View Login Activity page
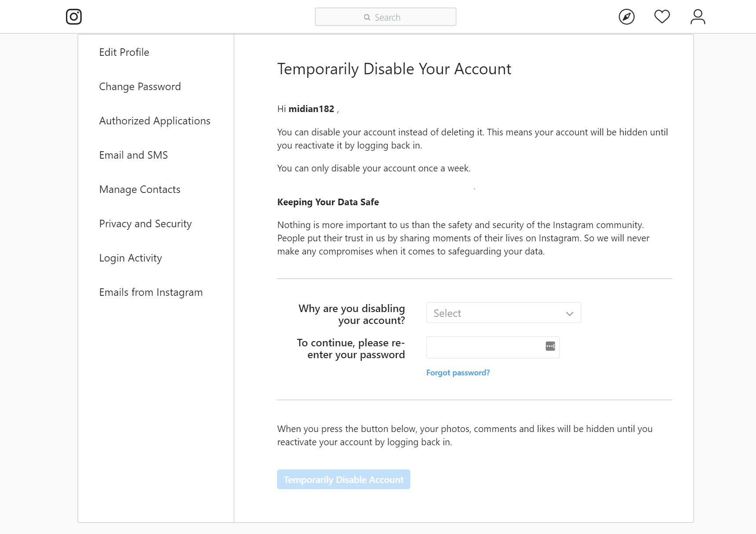 tap(130, 258)
